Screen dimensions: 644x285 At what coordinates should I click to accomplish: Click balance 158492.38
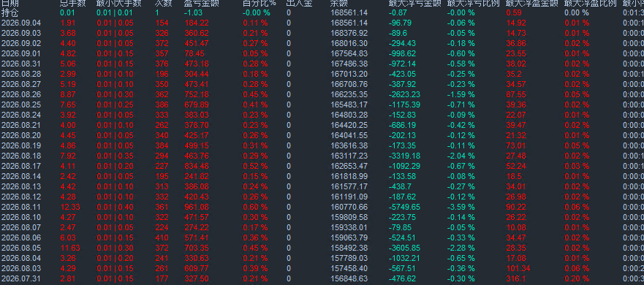pyautogui.click(x=349, y=248)
